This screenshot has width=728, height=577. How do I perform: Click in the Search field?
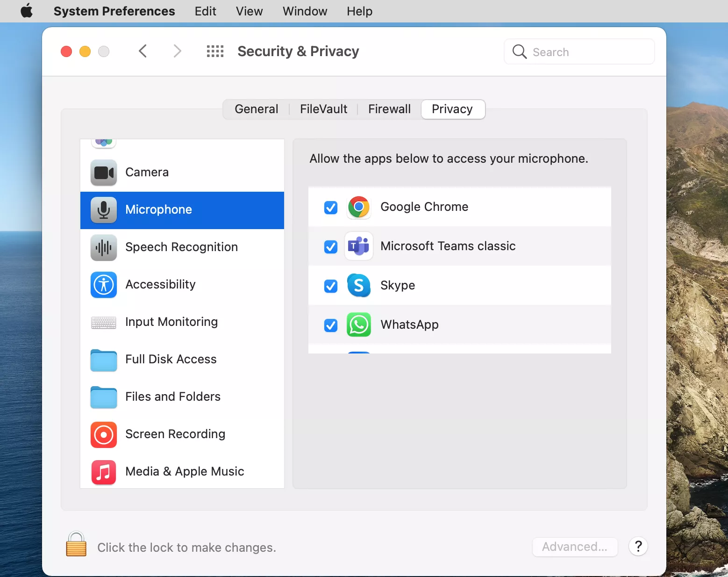579,51
